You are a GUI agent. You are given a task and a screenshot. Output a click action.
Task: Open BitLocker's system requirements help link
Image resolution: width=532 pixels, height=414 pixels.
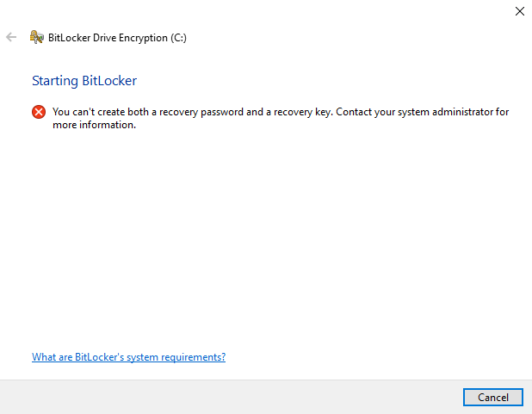[128, 357]
